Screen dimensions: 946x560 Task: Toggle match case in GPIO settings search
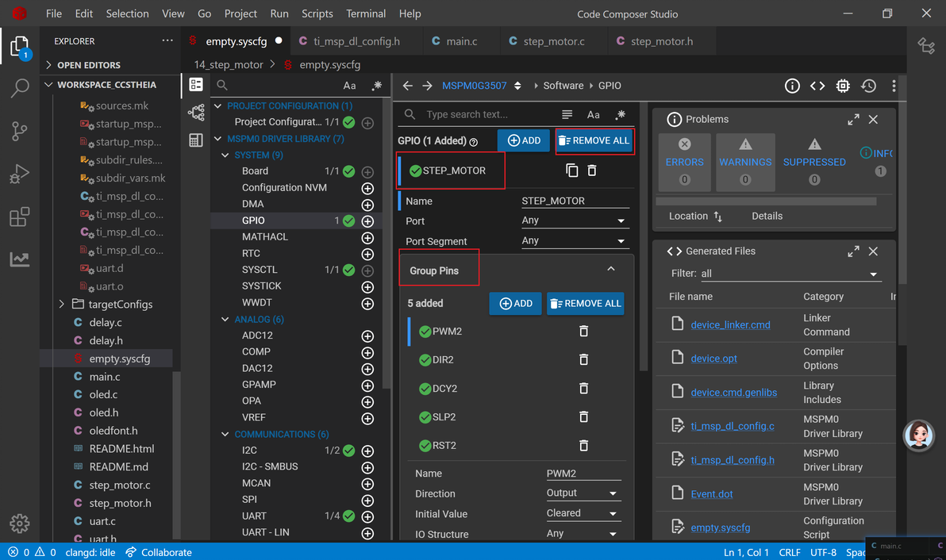(594, 114)
